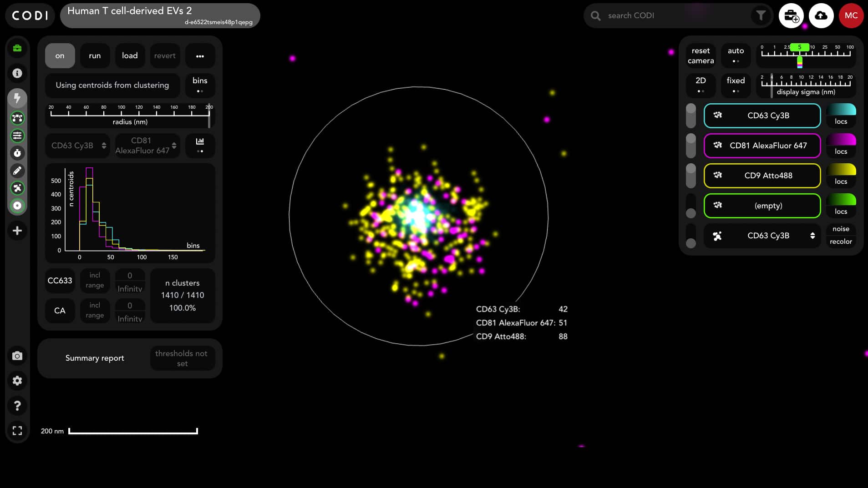Switch the 'on' toggle button off
Viewport: 868px width, 488px height.
(x=60, y=55)
